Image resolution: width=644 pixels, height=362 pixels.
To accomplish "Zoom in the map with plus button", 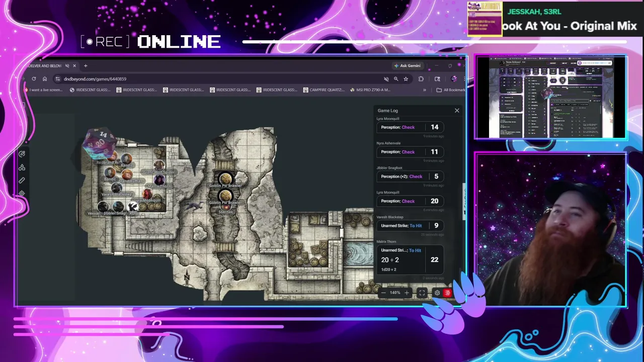I will [407, 293].
